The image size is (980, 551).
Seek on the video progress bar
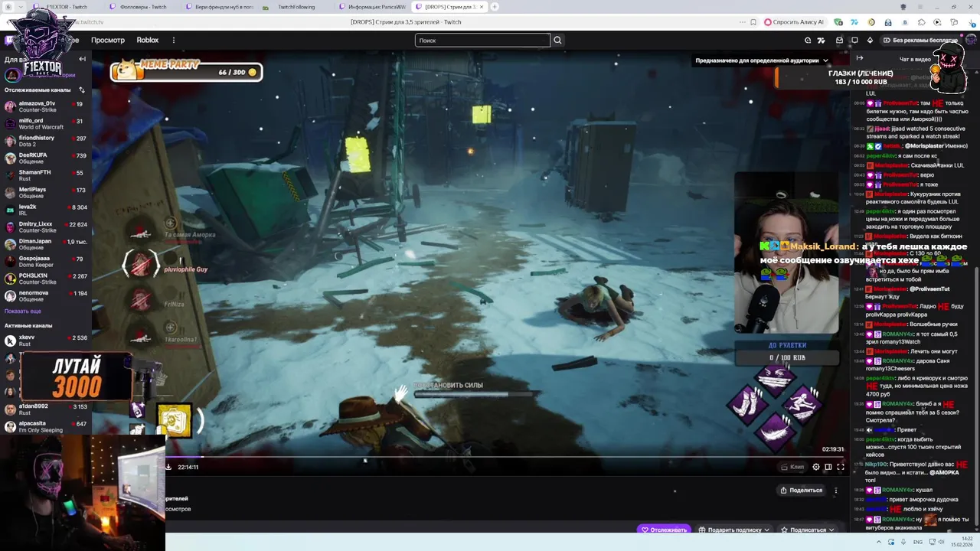(x=505, y=457)
